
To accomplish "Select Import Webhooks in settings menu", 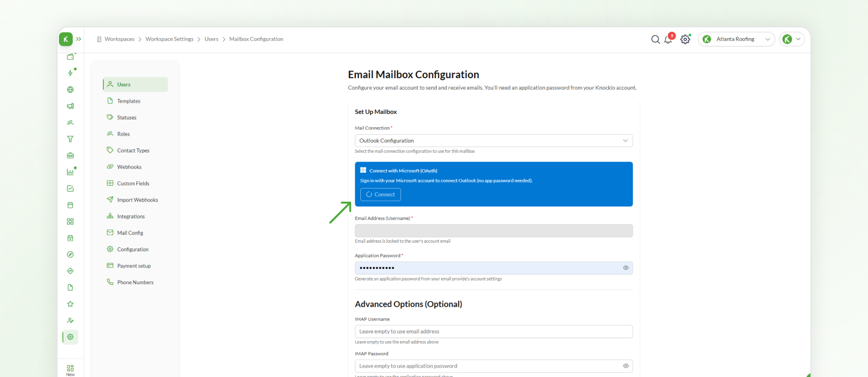I will point(135,200).
